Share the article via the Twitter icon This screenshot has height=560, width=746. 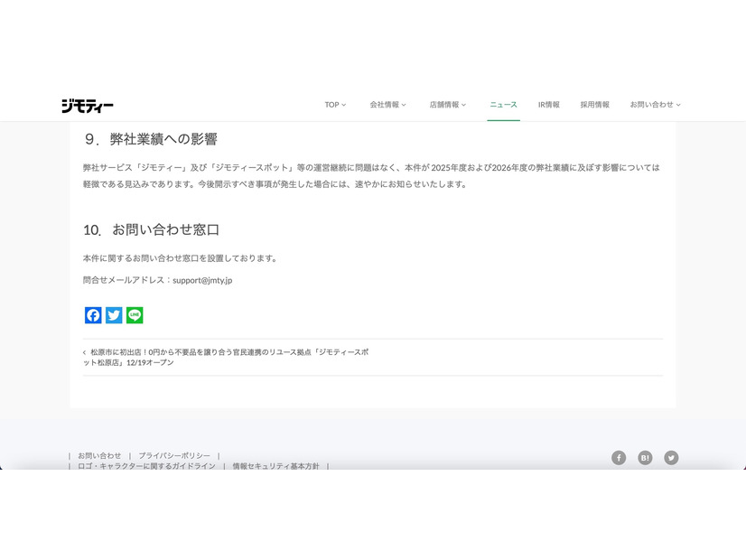pos(114,315)
